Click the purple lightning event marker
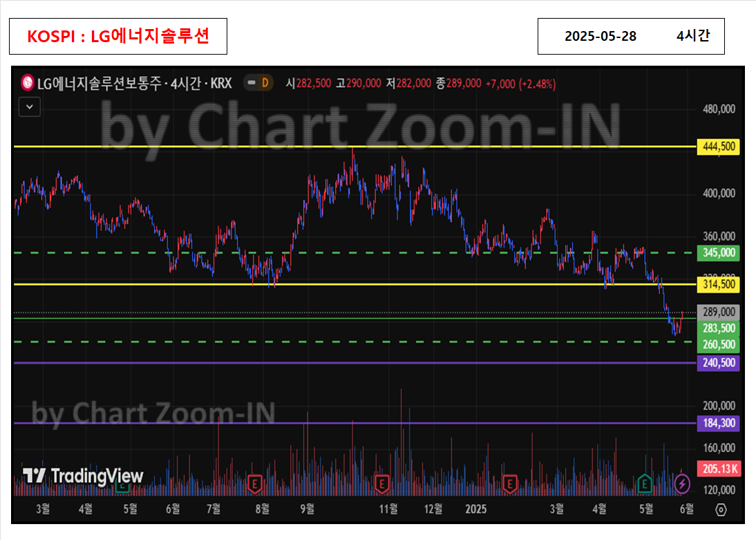Viewport: 756px width, 540px height. (682, 483)
